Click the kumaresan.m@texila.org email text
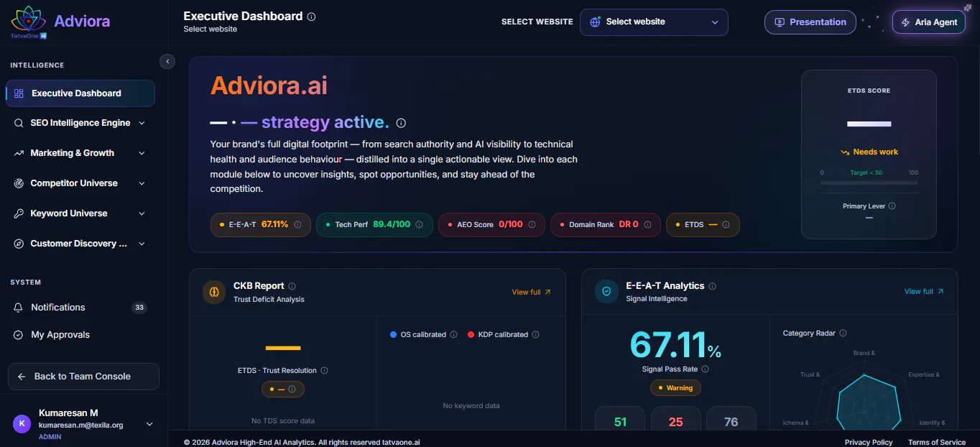The width and height of the screenshot is (980, 447). click(x=80, y=425)
